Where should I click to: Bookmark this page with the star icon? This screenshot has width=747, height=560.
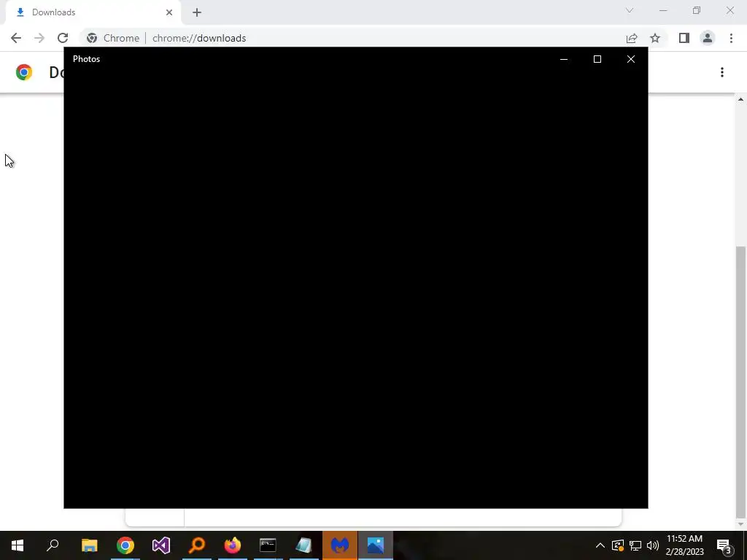click(655, 38)
